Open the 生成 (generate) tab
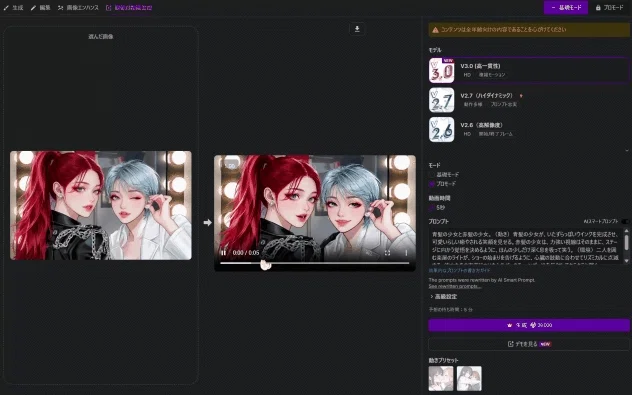The image size is (632, 395). pos(13,8)
